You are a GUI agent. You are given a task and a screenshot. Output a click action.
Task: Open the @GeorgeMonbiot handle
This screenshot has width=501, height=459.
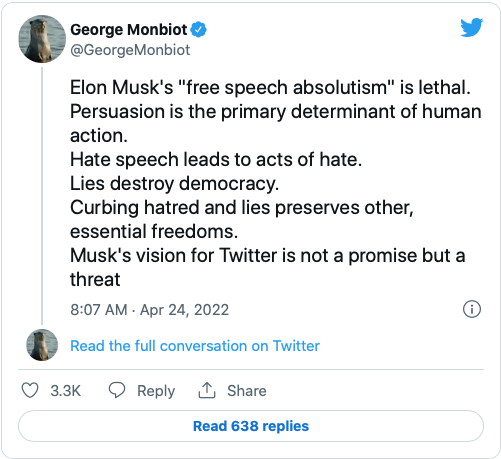130,50
